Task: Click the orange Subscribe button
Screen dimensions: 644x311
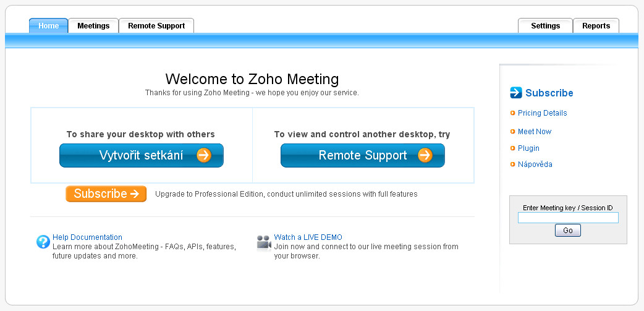Action: point(106,194)
